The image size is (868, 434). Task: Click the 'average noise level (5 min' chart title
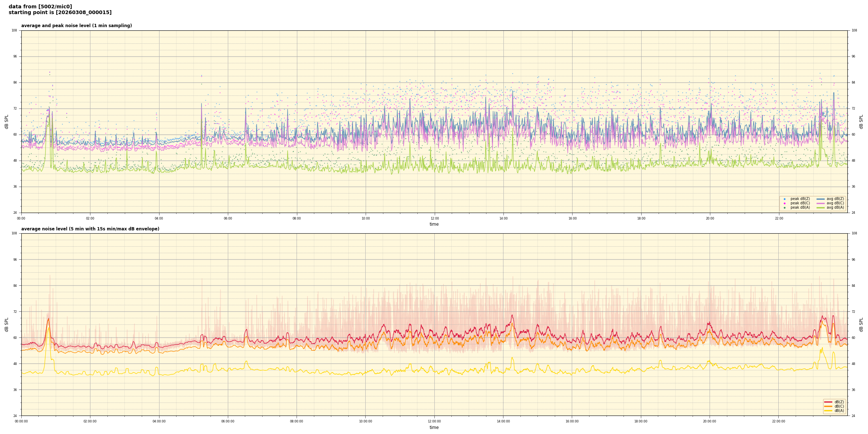(90, 229)
